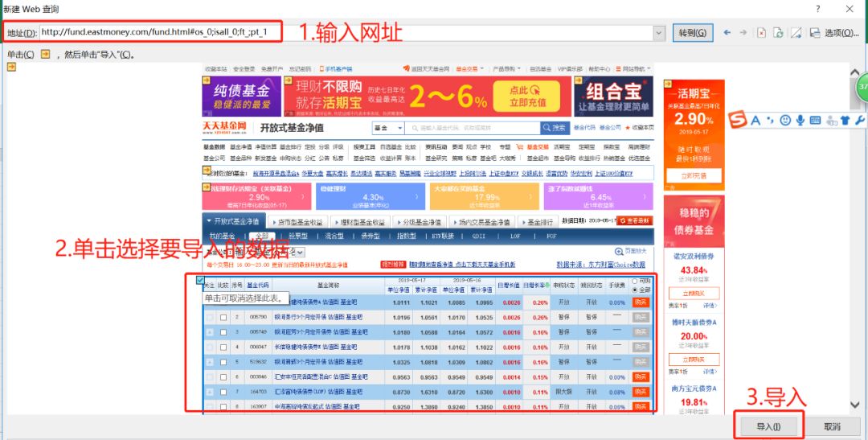Click the back arrow in web query toolbar
Image resolution: width=868 pixels, height=440 pixels.
tap(727, 33)
